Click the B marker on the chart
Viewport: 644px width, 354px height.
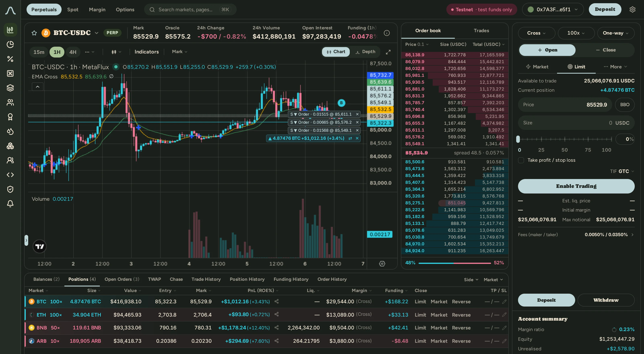(x=341, y=103)
